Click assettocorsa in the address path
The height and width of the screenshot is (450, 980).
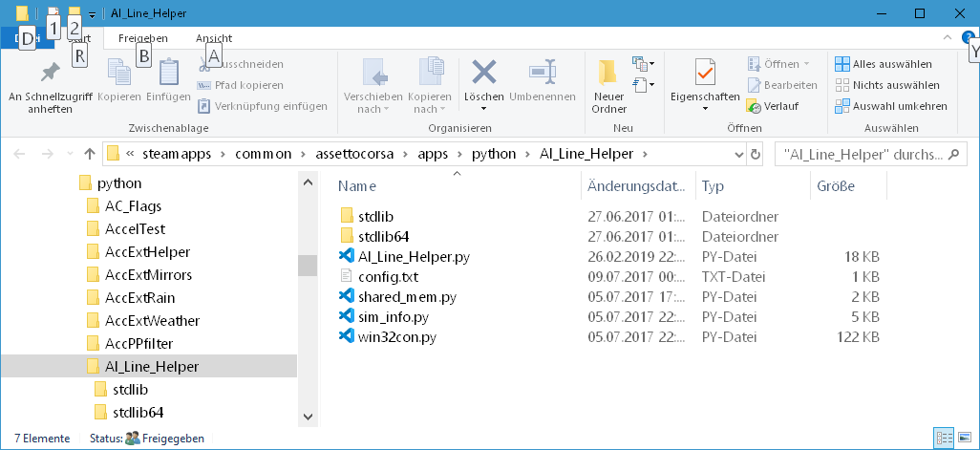coord(354,154)
